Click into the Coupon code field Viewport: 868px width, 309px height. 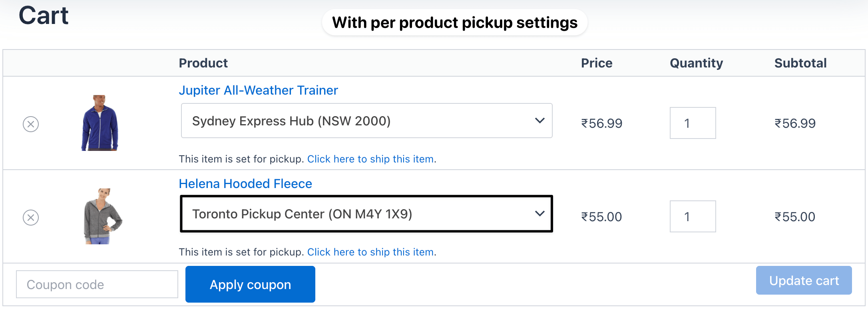tap(97, 284)
